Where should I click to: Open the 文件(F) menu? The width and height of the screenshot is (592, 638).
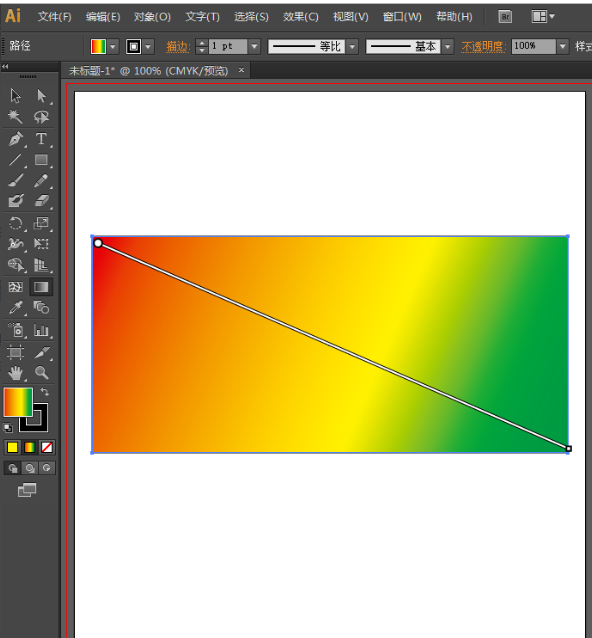pos(55,17)
